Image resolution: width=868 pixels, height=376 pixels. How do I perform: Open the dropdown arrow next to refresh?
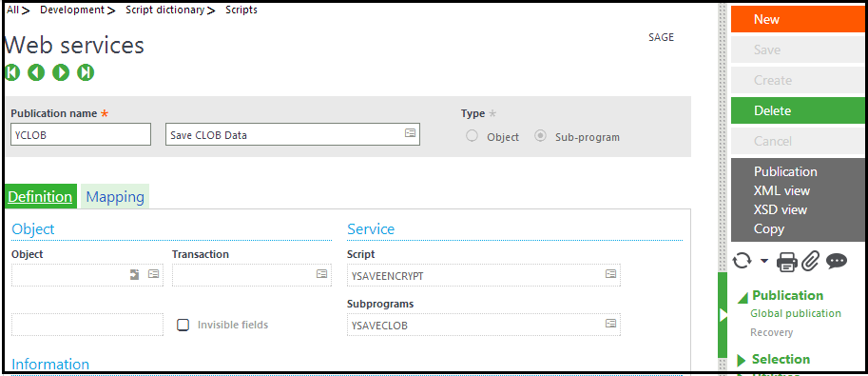[x=764, y=261]
